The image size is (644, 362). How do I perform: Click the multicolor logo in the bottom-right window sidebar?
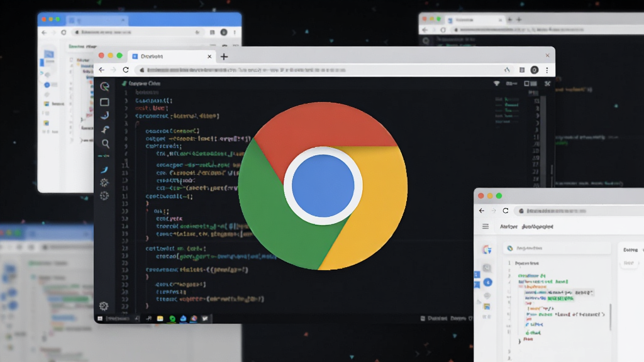[487, 250]
